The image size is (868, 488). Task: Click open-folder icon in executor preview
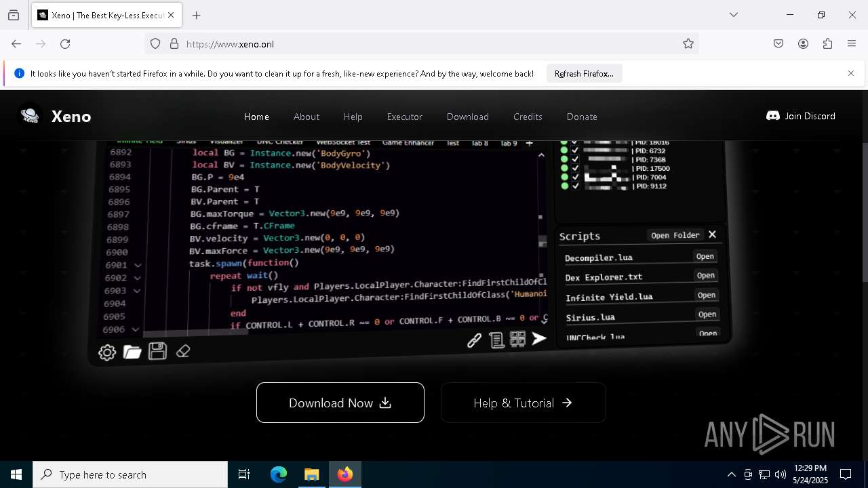click(x=132, y=352)
